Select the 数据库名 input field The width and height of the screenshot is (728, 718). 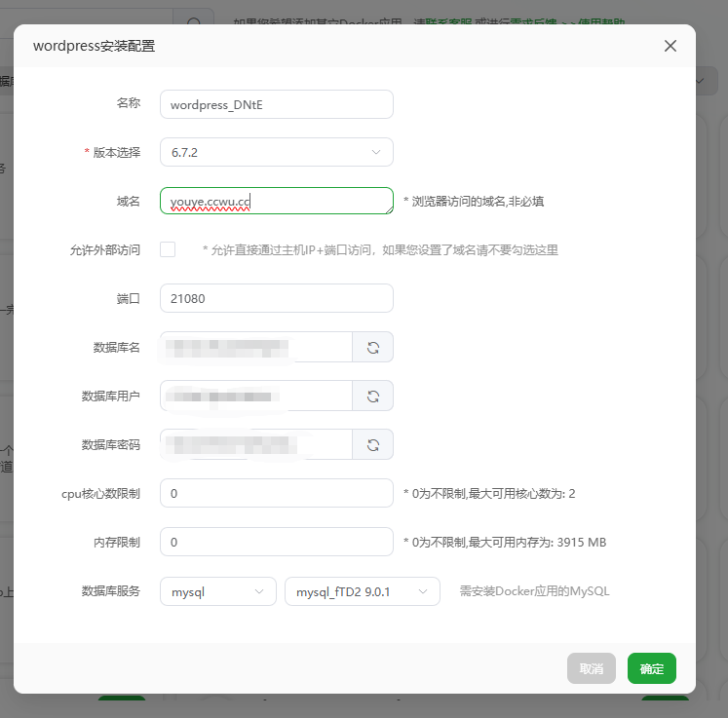[255, 347]
